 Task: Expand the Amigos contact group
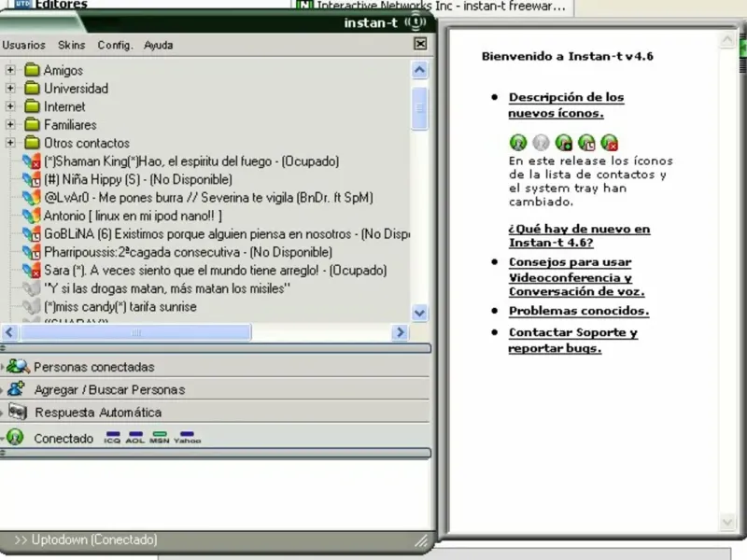tap(10, 70)
